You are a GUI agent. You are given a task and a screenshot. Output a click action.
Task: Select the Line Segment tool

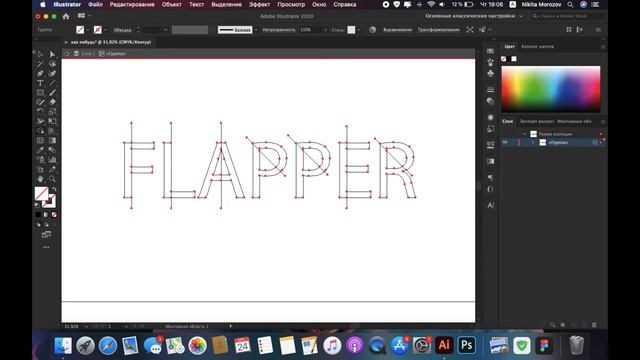52,83
